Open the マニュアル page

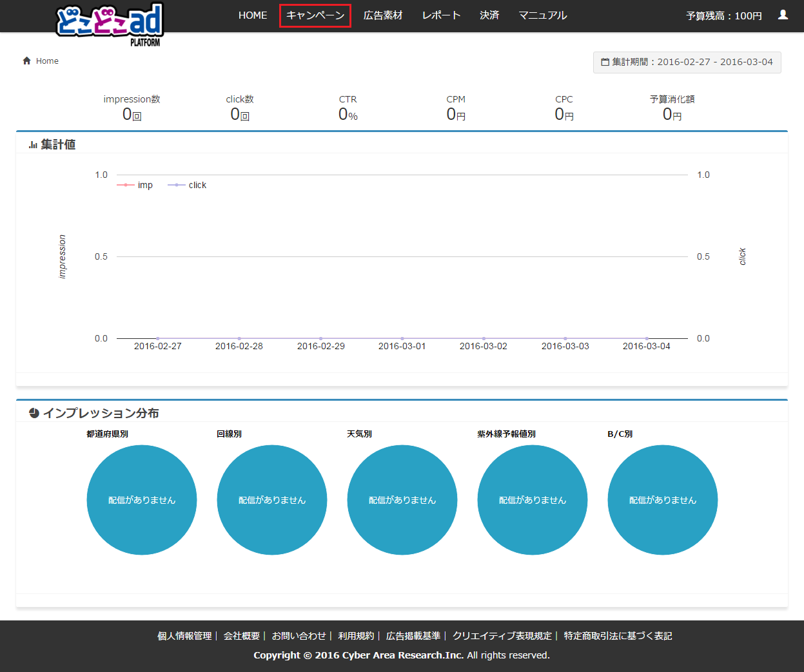pos(543,15)
